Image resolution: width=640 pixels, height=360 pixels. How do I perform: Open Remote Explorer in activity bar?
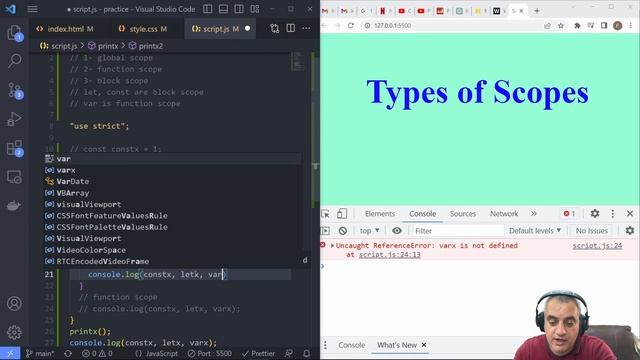(14, 177)
